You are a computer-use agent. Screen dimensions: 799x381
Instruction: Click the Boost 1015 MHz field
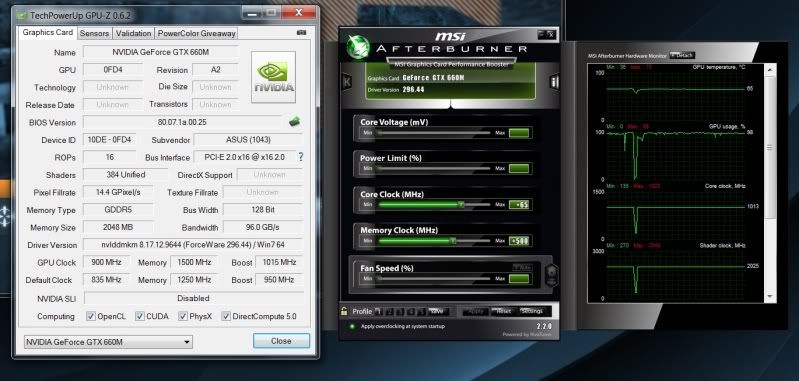pos(279,262)
